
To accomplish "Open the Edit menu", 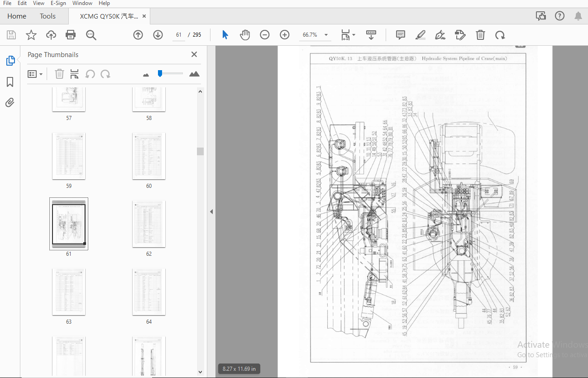I will click(22, 3).
